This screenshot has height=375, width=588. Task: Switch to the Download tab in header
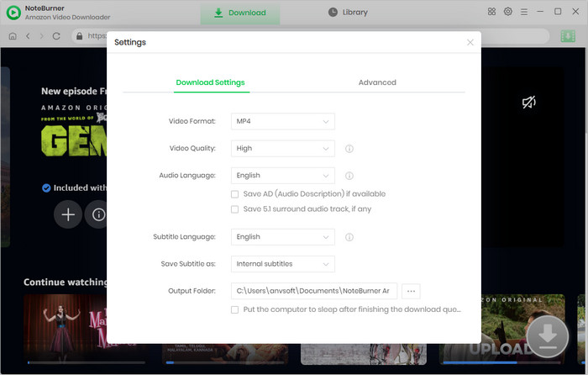[240, 13]
